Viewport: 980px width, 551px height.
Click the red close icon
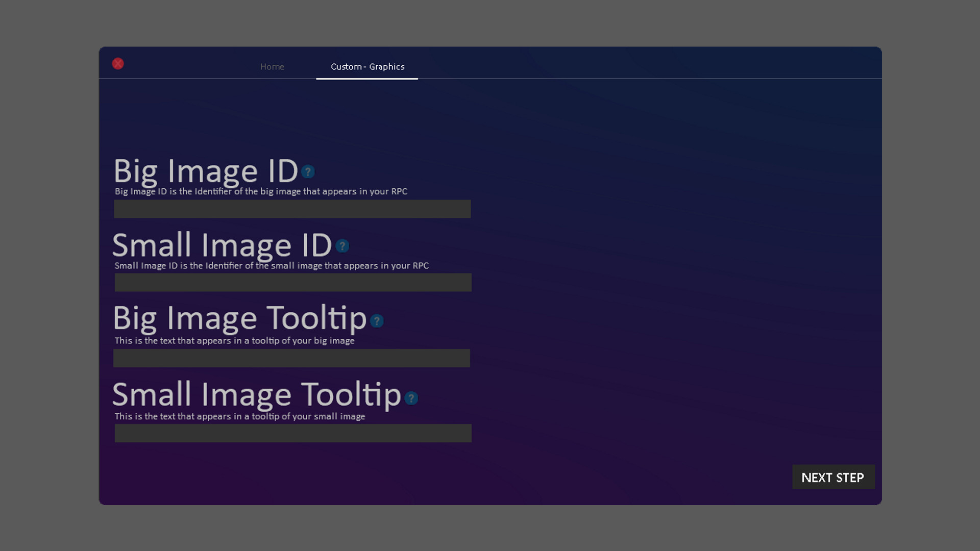point(118,64)
